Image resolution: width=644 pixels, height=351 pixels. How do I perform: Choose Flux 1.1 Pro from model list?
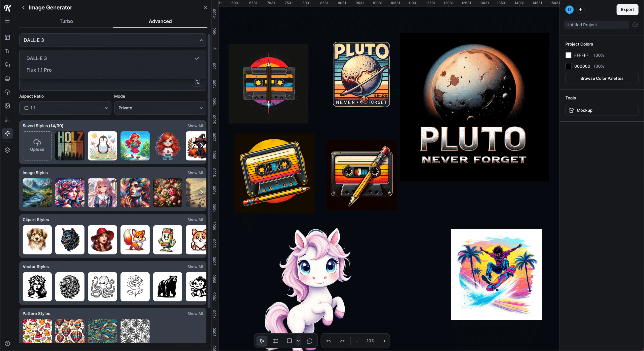113,70
